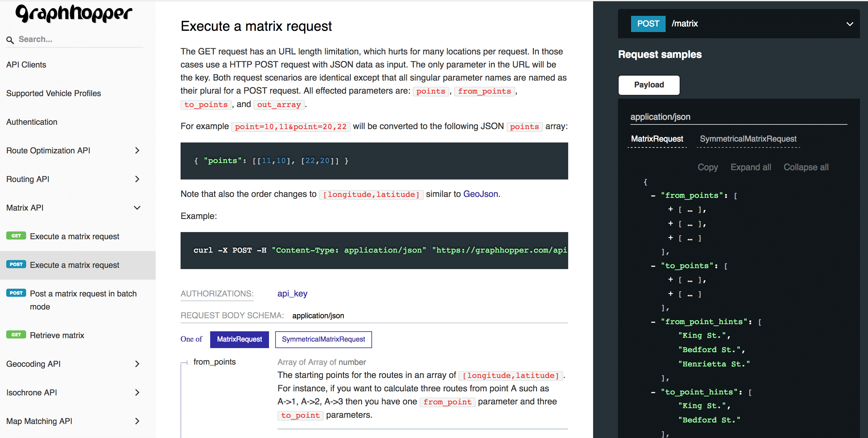Viewport: 868px width, 438px height.
Task: Open GET Execute a matrix request
Action: point(74,236)
